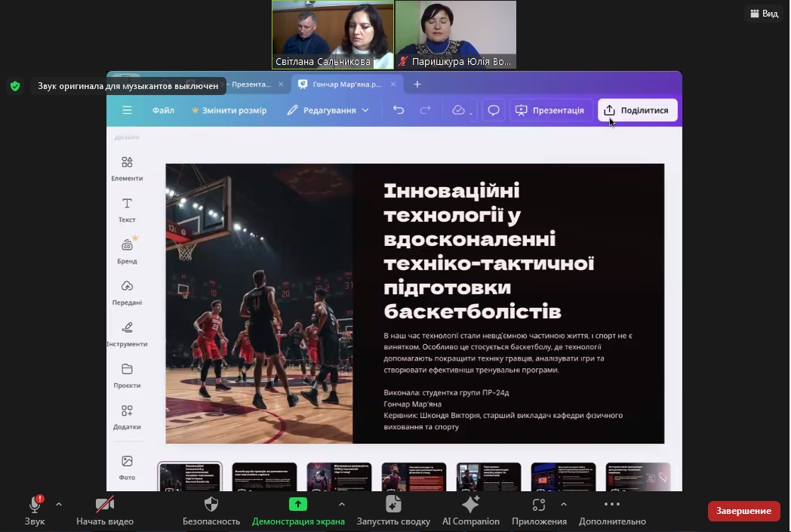Open the Файл menu
The image size is (791, 532).
coord(163,110)
